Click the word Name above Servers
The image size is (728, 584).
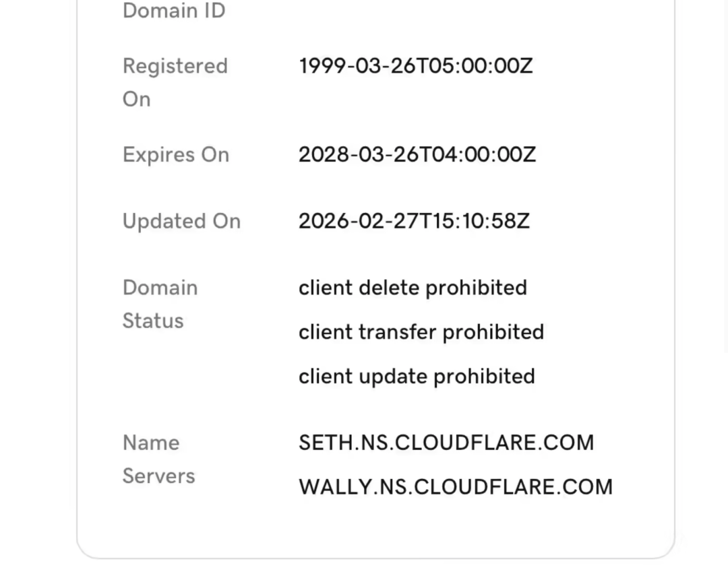click(x=151, y=443)
